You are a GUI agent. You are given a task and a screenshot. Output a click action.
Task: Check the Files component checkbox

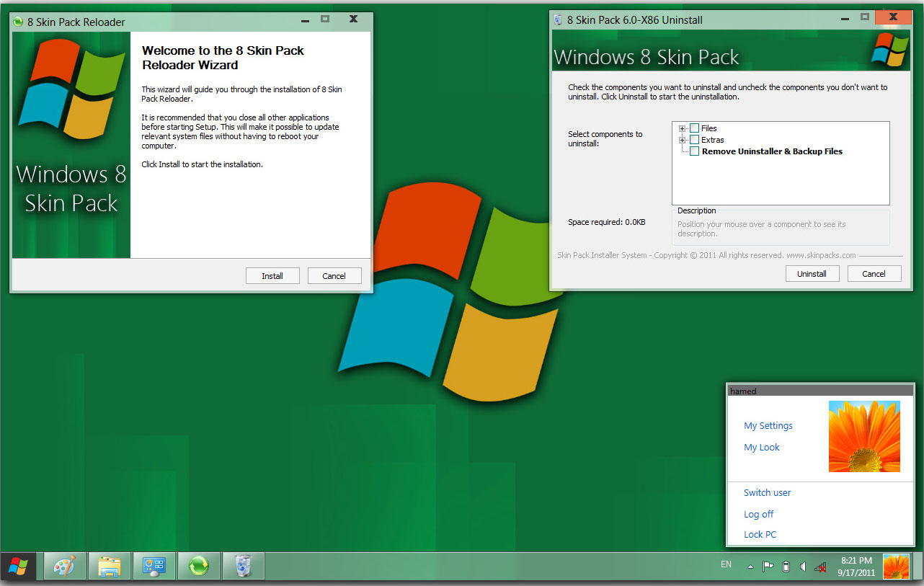coord(694,128)
